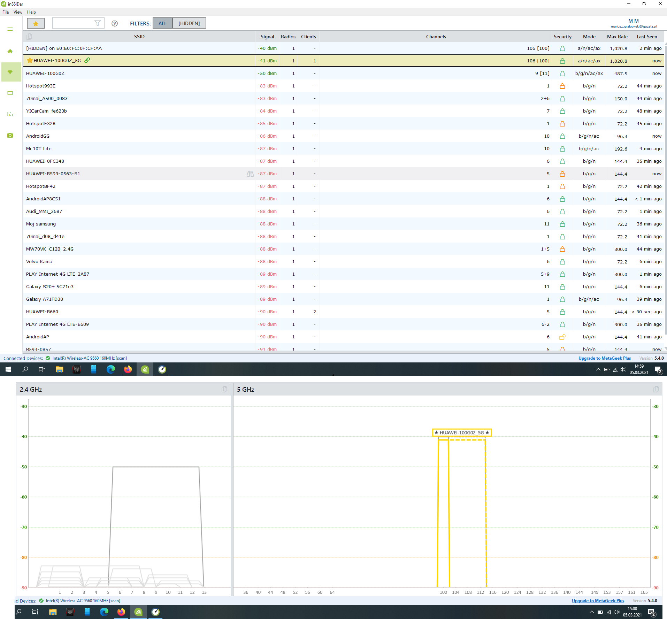Click the Upgrade to MetaGeek Plus link in upper status bar
Screen dimensions: 667x644
pos(605,358)
